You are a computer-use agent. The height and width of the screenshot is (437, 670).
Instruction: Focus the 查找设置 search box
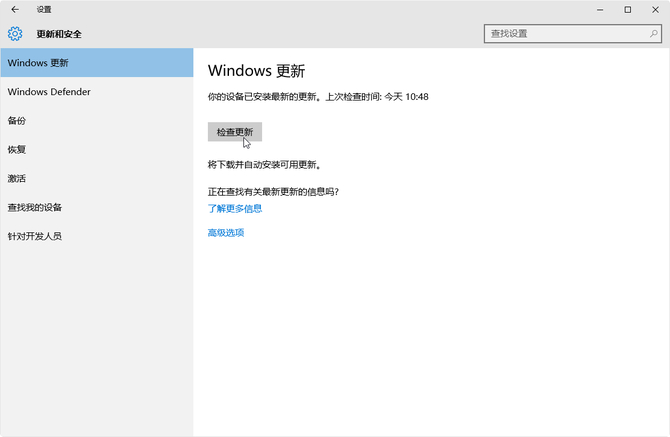click(573, 34)
